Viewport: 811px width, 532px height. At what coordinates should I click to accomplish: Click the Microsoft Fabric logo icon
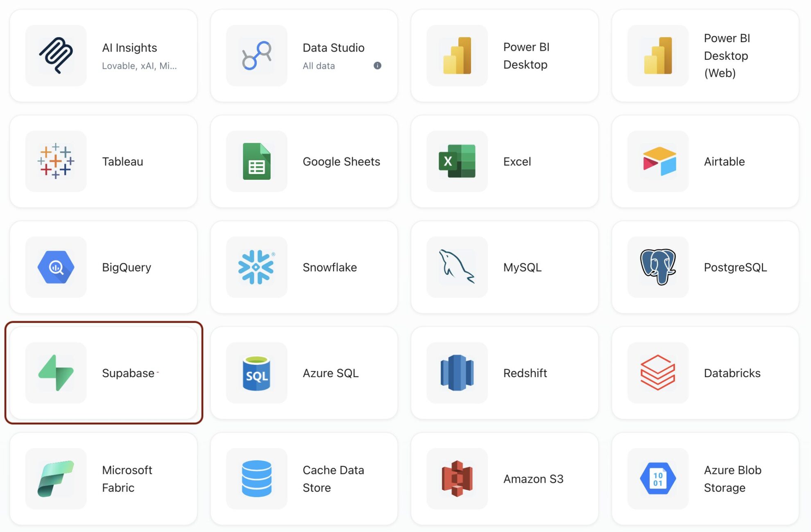[56, 479]
